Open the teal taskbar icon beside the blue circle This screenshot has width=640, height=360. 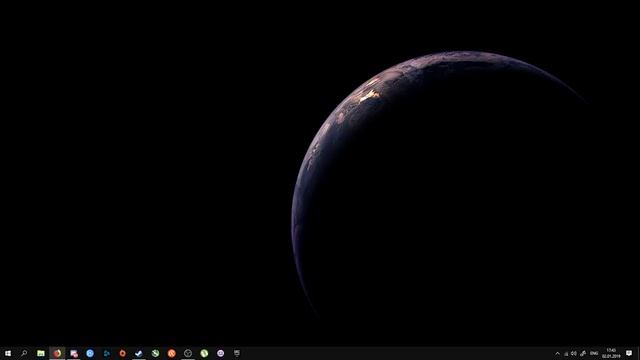(x=107, y=353)
